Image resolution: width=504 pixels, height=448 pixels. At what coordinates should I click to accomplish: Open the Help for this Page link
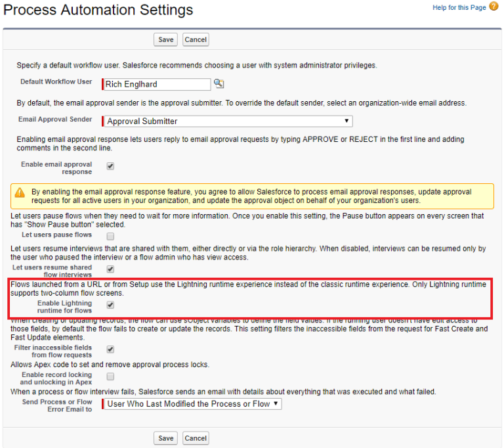459,7
